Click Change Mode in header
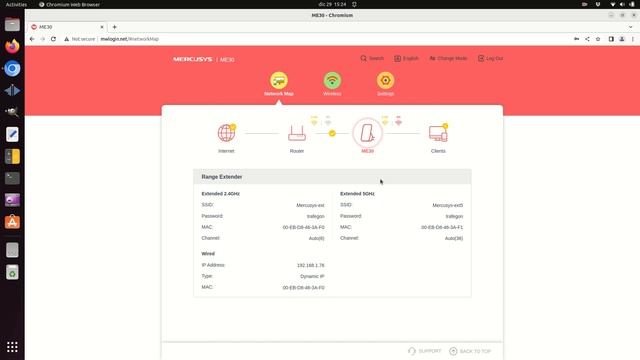 (x=448, y=58)
